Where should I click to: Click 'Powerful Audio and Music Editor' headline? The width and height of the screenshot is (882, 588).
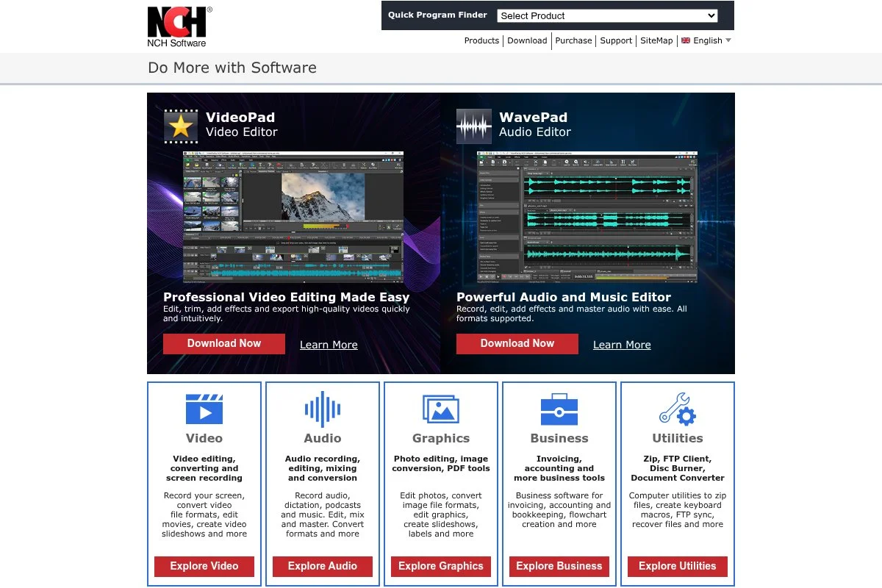point(564,297)
